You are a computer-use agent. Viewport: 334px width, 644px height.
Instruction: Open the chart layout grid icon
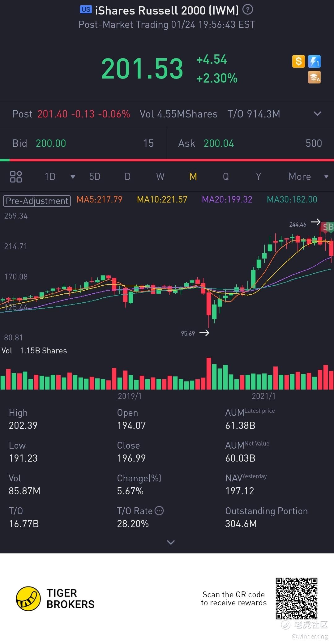coord(16,177)
